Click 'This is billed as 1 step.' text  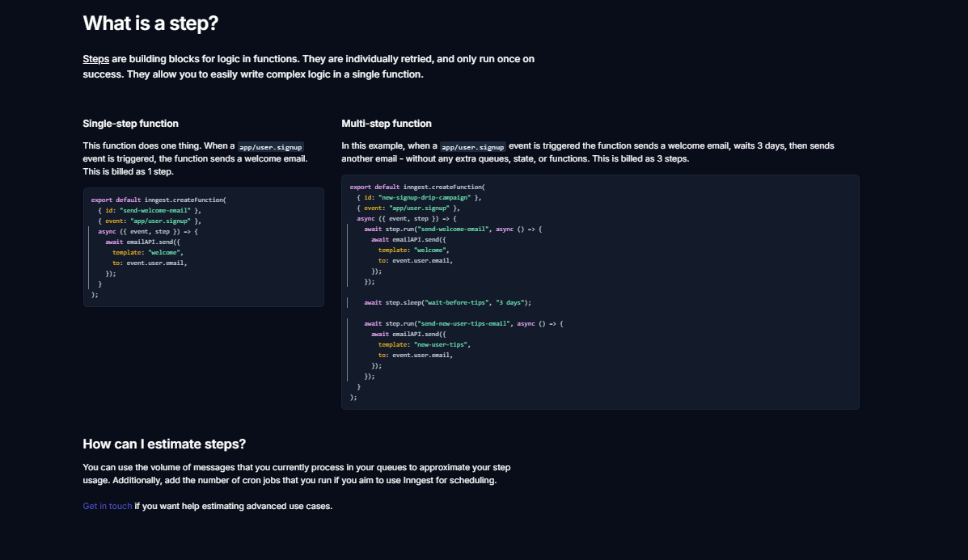click(129, 172)
